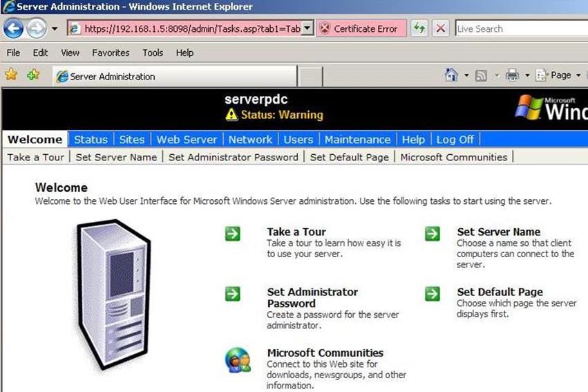Click the page icon in address bar

pos(75,28)
